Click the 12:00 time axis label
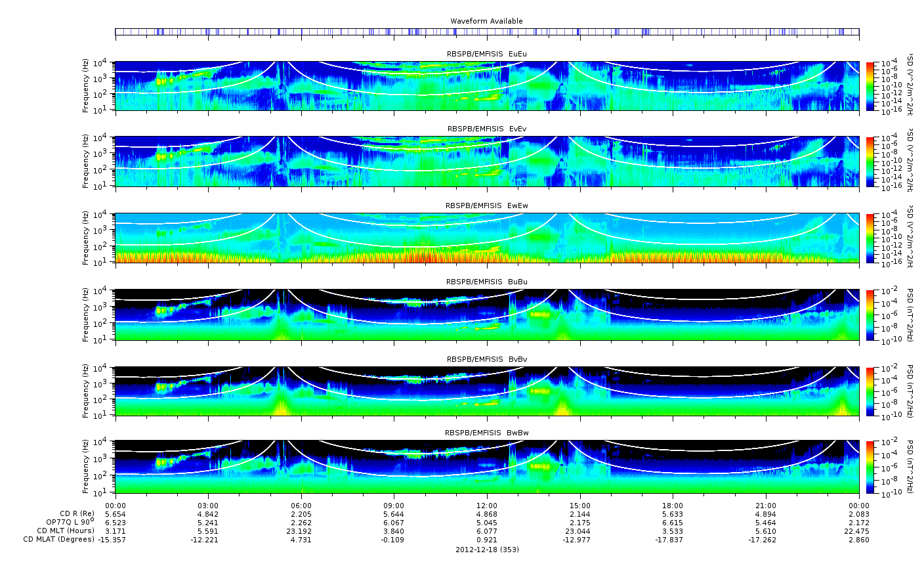924x564 pixels. pyautogui.click(x=487, y=505)
